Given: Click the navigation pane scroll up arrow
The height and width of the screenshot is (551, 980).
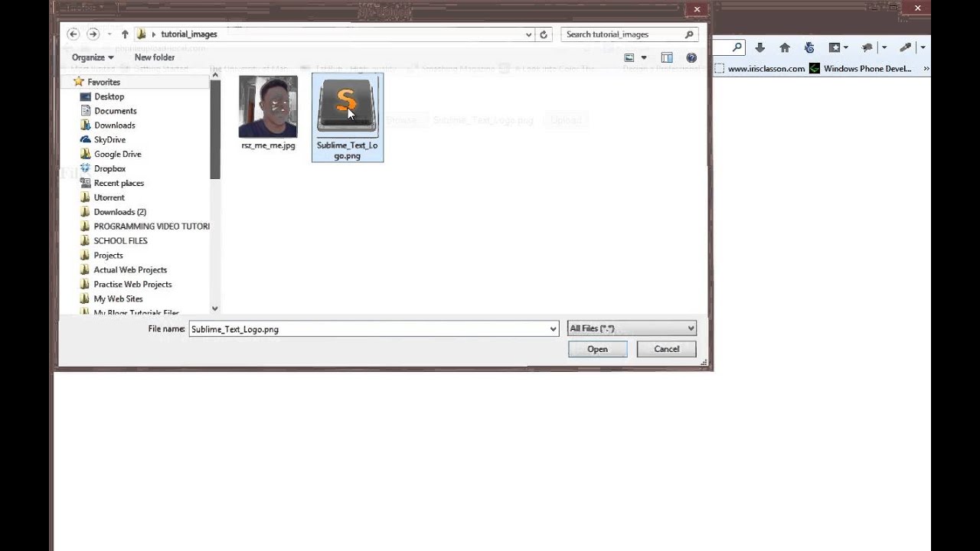Looking at the screenshot, I should [x=215, y=76].
